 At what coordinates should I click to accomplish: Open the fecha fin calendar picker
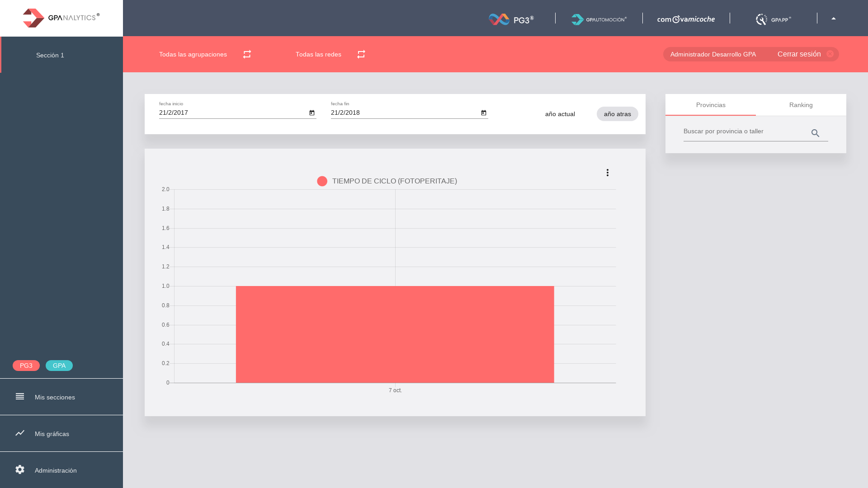point(484,113)
